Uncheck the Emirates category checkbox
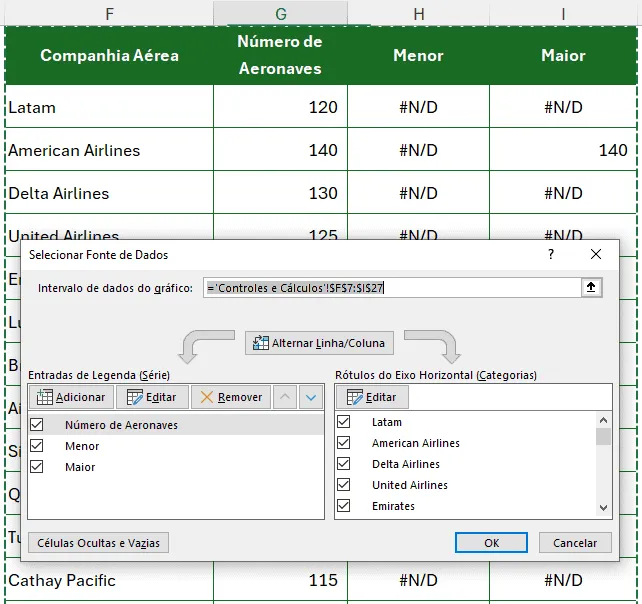This screenshot has width=642, height=604. (x=344, y=506)
